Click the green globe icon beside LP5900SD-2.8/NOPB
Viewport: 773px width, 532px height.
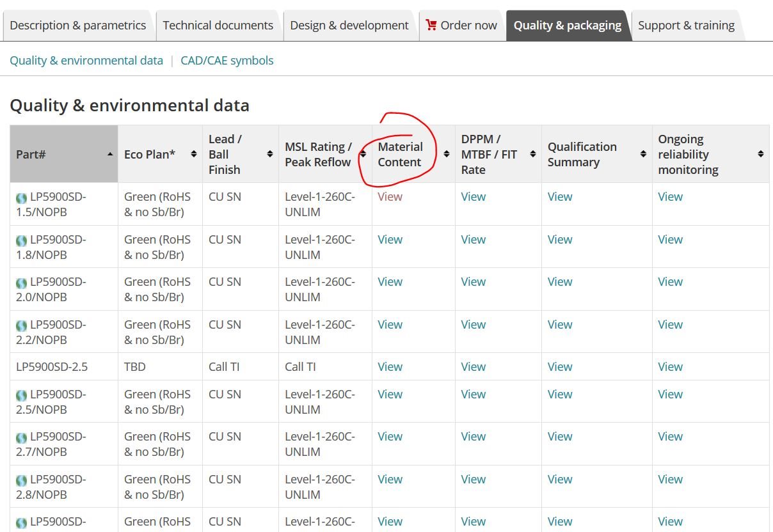[x=22, y=481]
